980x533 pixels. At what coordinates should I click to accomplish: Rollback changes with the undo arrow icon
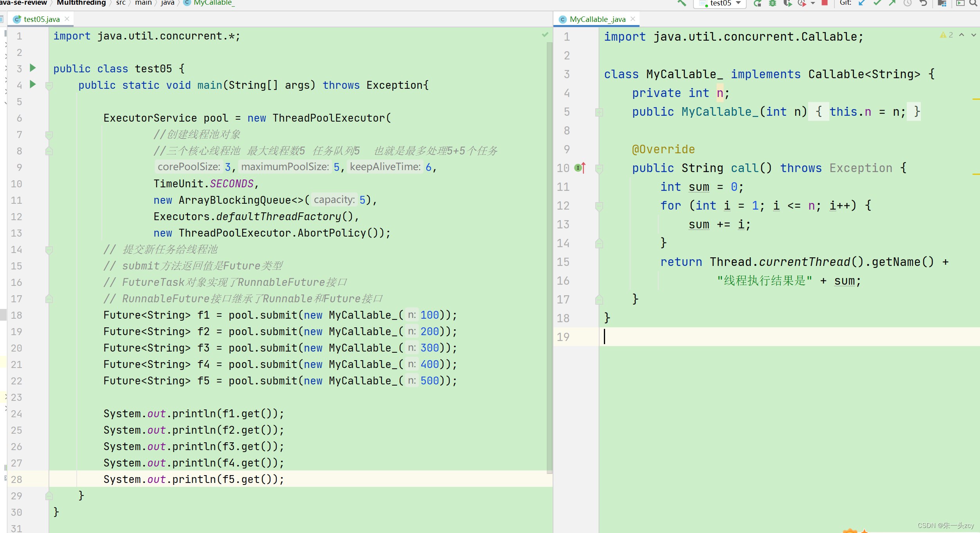pos(923,3)
